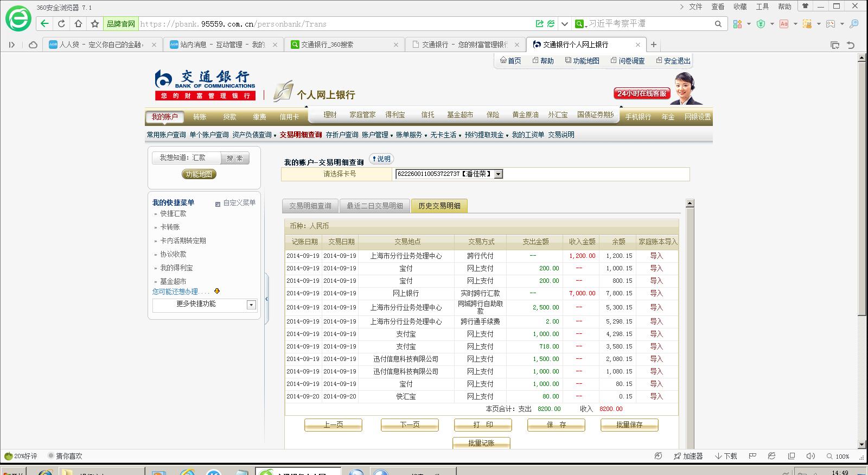Open the card number dropdown
This screenshot has height=475, width=868.
click(498, 174)
